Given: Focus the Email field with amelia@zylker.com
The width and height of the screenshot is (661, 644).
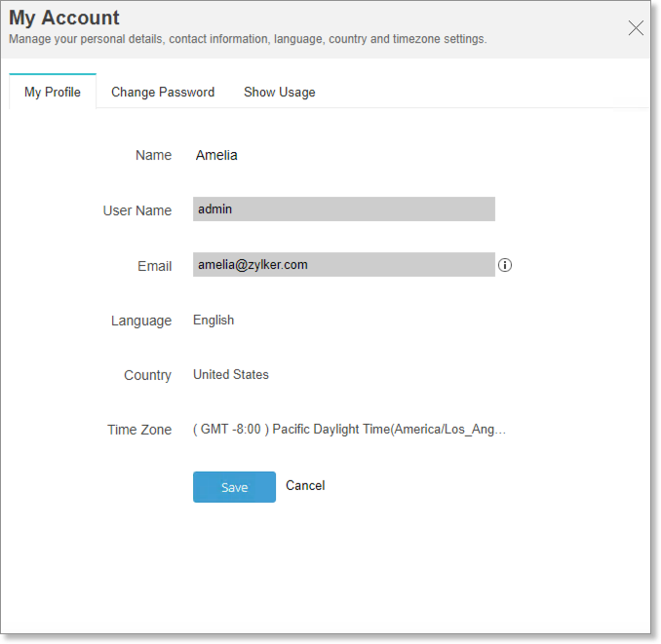Looking at the screenshot, I should point(343,265).
